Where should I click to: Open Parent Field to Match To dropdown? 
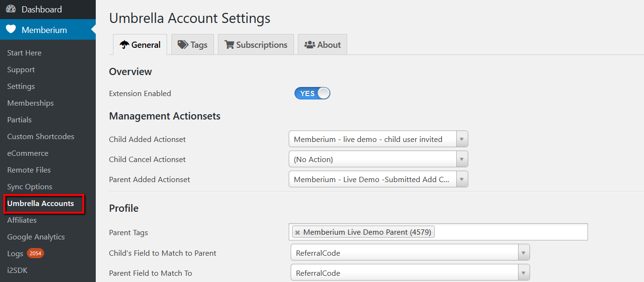[x=410, y=273]
